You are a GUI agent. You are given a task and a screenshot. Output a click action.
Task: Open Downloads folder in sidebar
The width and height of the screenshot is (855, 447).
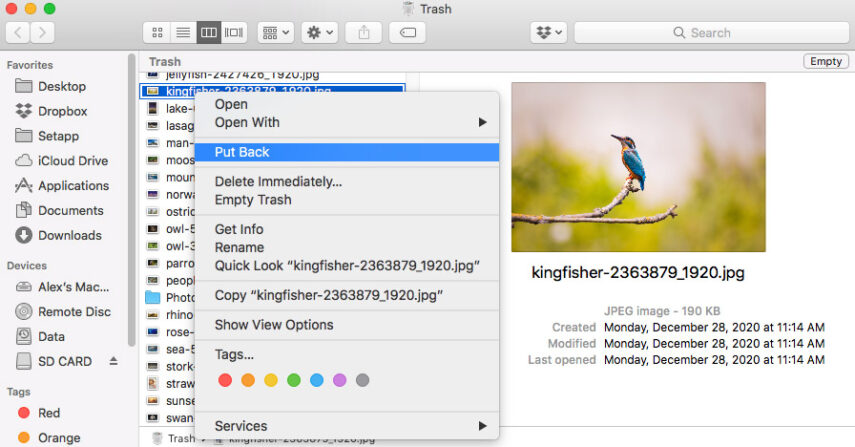69,236
